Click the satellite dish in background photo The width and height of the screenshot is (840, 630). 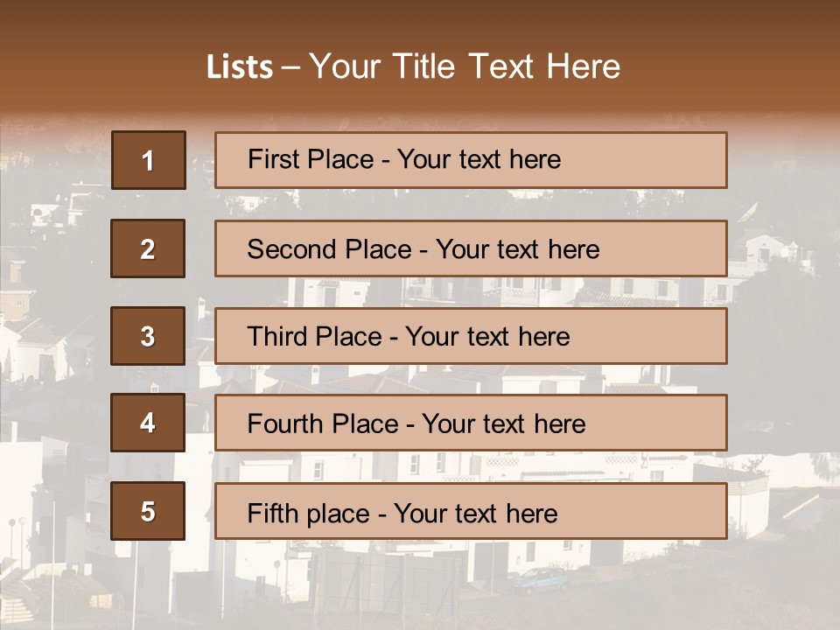pyautogui.click(x=749, y=213)
